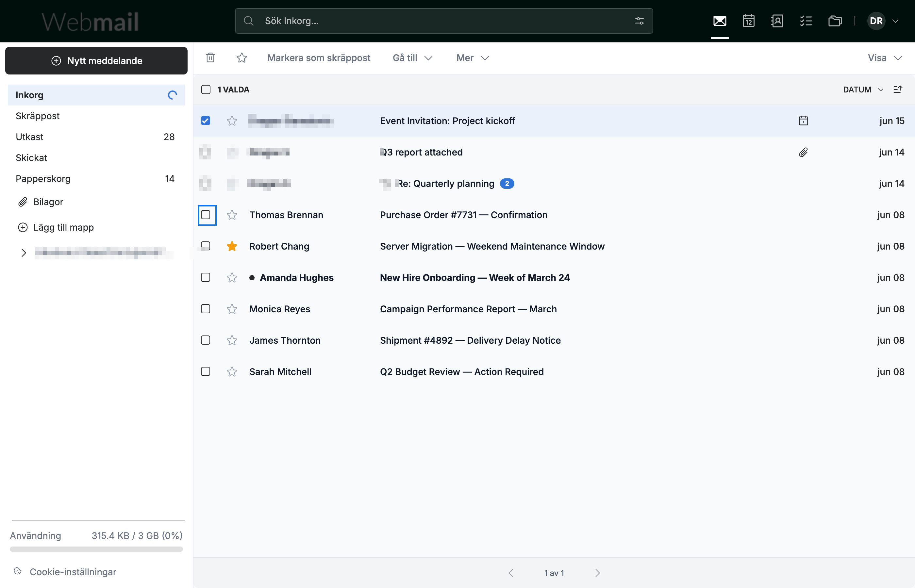Viewport: 915px width, 588px height.
Task: Open the Gå till dropdown
Action: [412, 57]
